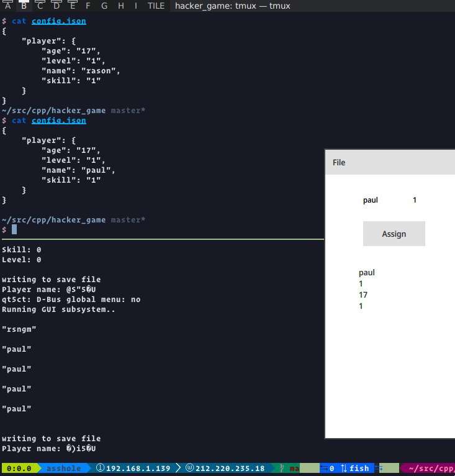Screen dimensions: 455x476
Task: Click the Running GUI subsystem.. line
Action: (58, 309)
